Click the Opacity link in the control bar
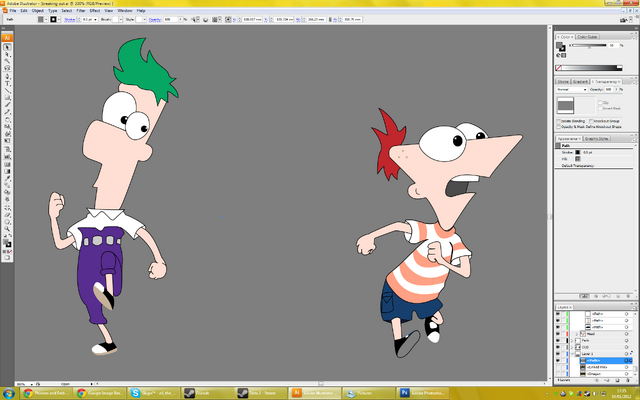The width and height of the screenshot is (640, 400). point(155,20)
